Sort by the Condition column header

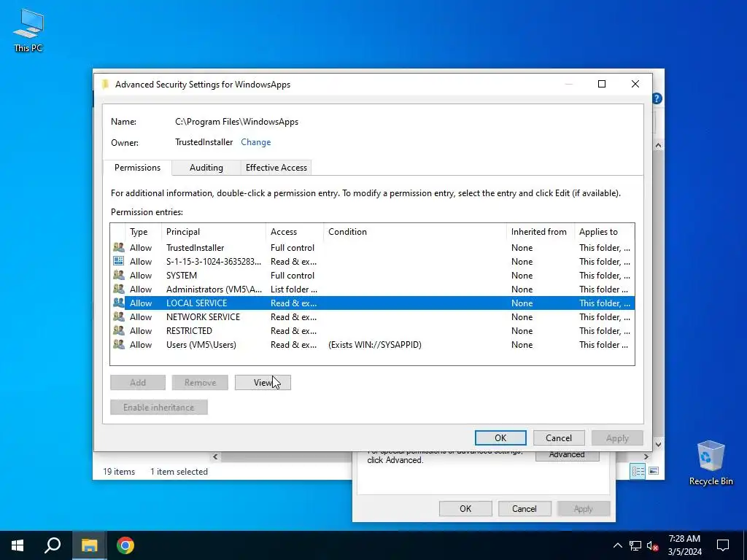[414, 232]
